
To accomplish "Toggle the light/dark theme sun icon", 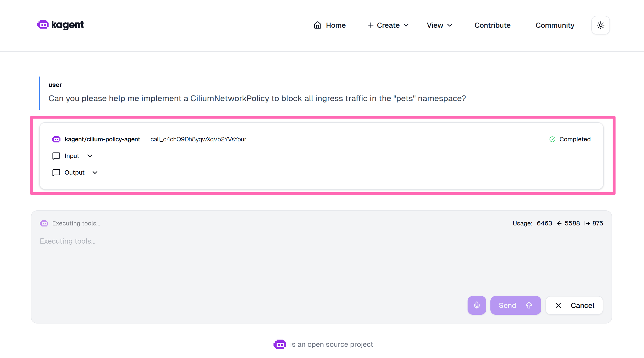I will [x=600, y=25].
